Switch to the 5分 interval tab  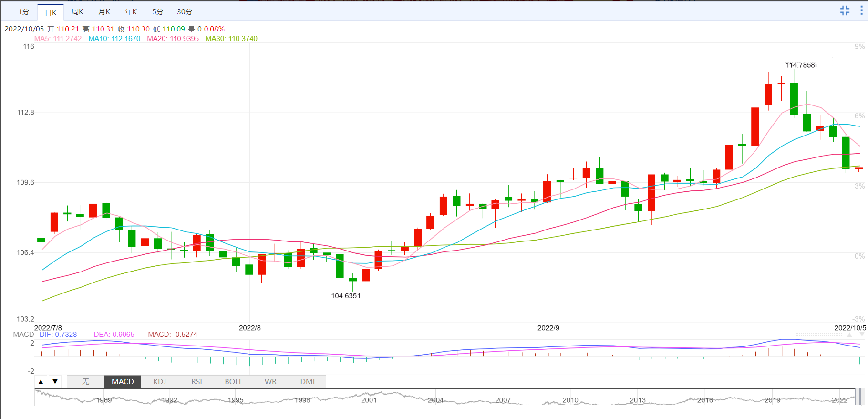pos(158,12)
